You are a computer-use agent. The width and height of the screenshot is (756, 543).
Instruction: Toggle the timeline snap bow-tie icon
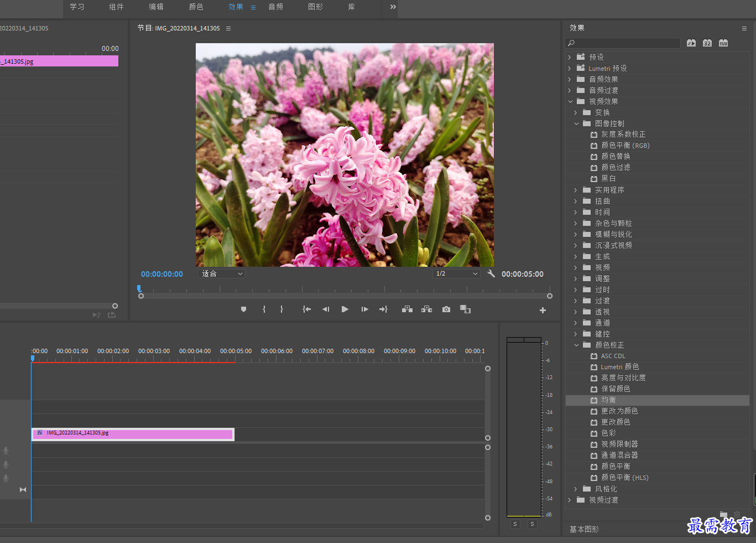(x=23, y=490)
